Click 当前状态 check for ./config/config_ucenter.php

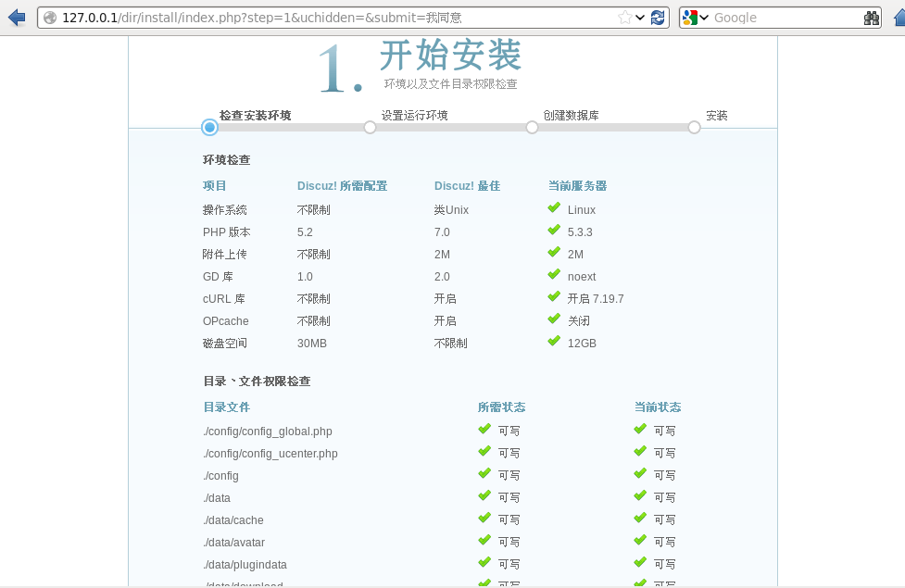pyautogui.click(x=640, y=451)
